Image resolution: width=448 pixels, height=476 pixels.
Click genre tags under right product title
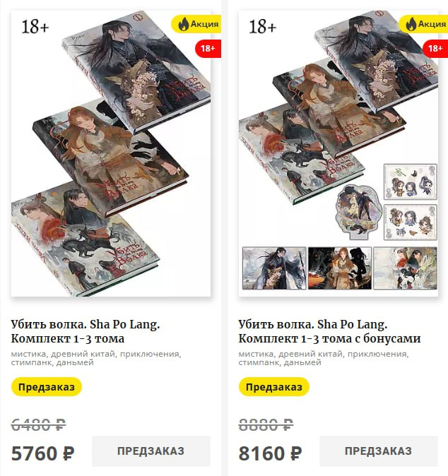(x=324, y=358)
